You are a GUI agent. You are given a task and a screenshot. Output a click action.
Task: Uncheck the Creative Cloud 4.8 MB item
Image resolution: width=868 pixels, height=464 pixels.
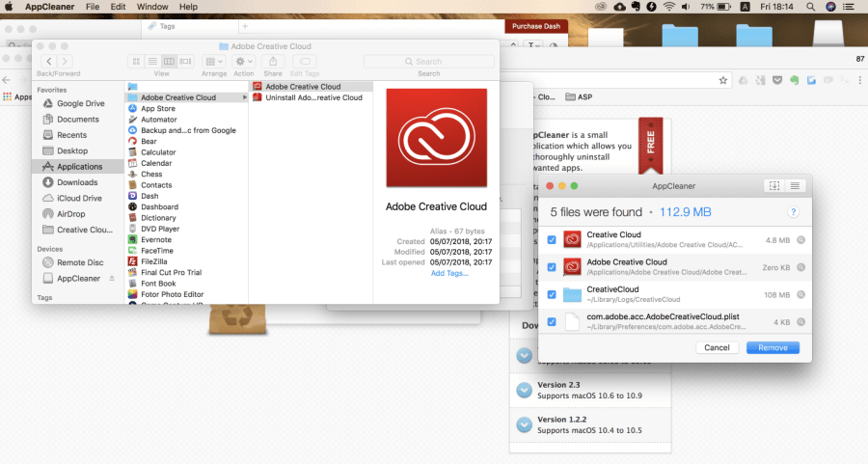(552, 240)
